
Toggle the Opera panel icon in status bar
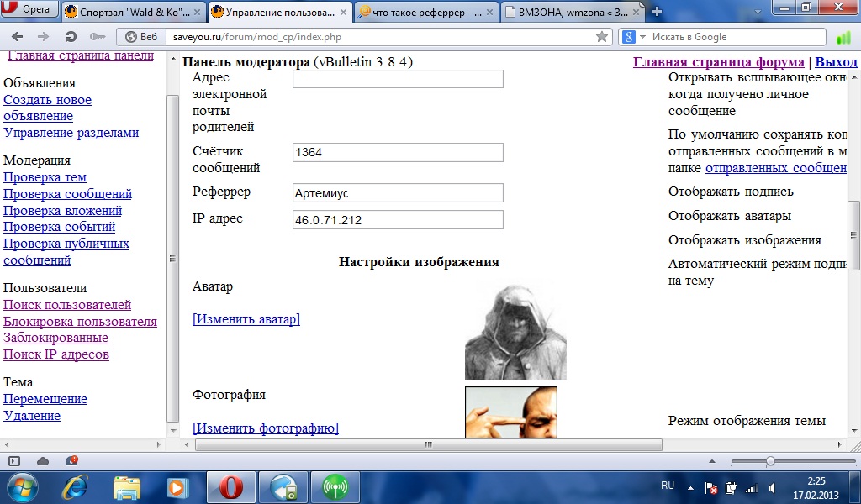(x=14, y=461)
